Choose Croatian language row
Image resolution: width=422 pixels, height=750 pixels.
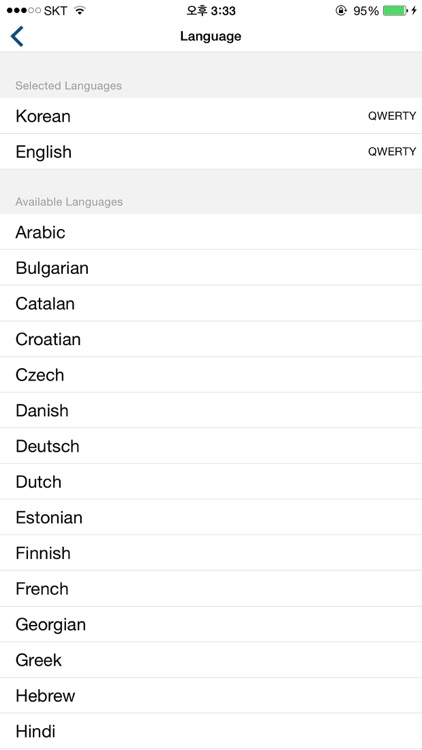[211, 339]
